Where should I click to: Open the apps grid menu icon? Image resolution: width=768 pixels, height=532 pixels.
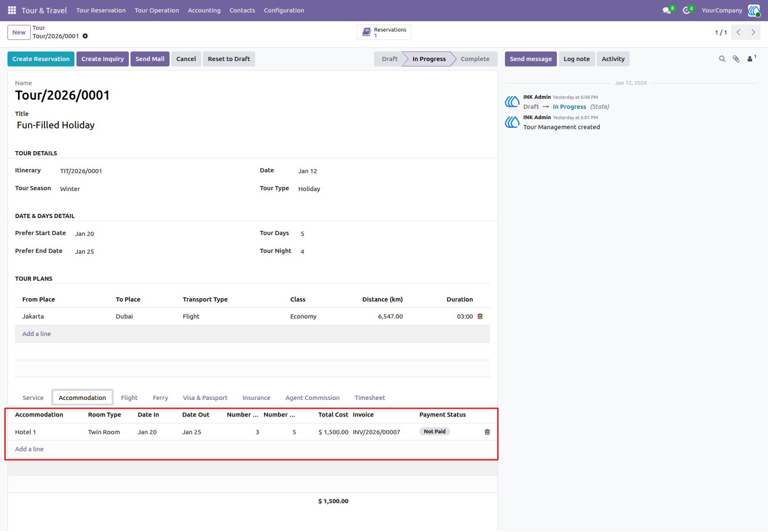coord(12,10)
